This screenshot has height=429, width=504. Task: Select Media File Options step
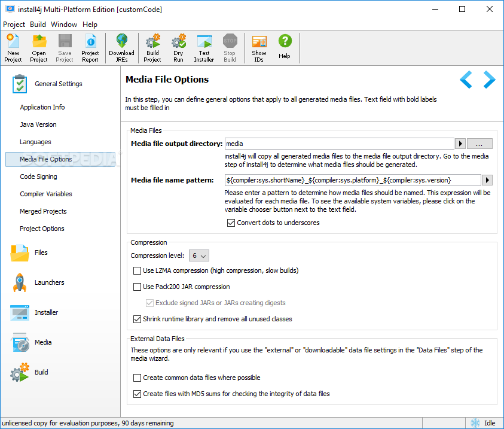click(x=60, y=160)
